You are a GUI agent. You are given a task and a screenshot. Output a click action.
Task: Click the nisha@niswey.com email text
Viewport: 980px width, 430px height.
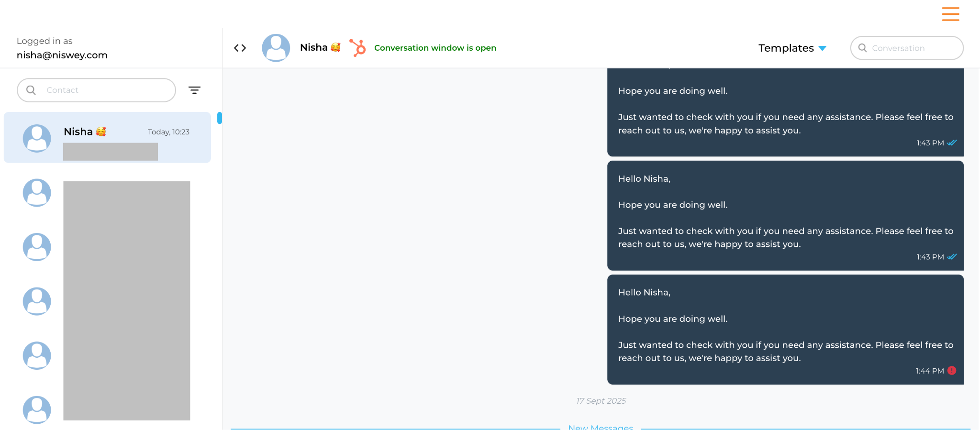pyautogui.click(x=62, y=55)
